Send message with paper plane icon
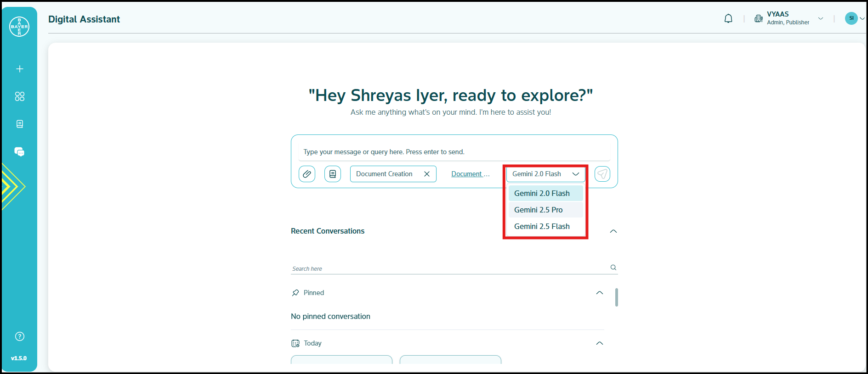The image size is (868, 374). tap(602, 174)
